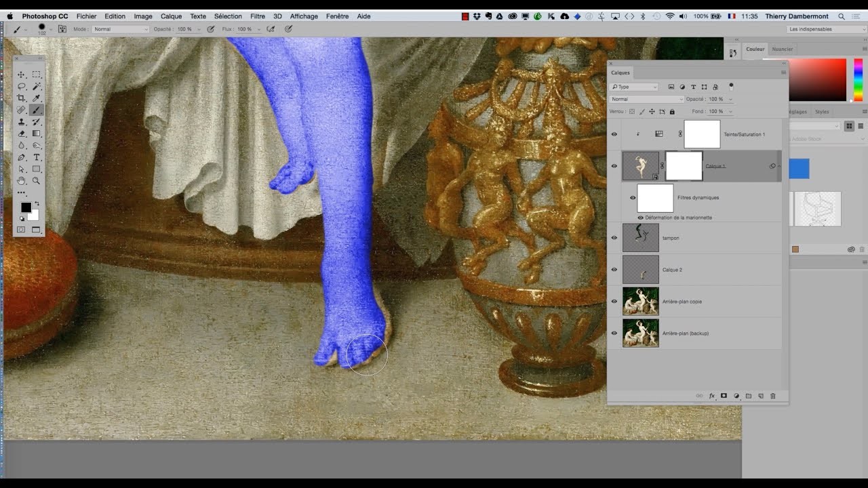Select the Zoom tool

pyautogui.click(x=37, y=180)
